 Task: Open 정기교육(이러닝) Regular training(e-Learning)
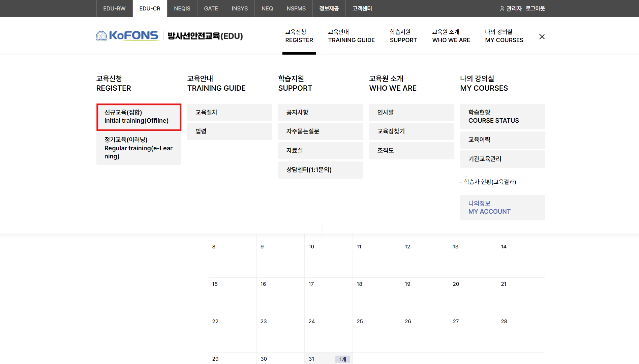[139, 148]
